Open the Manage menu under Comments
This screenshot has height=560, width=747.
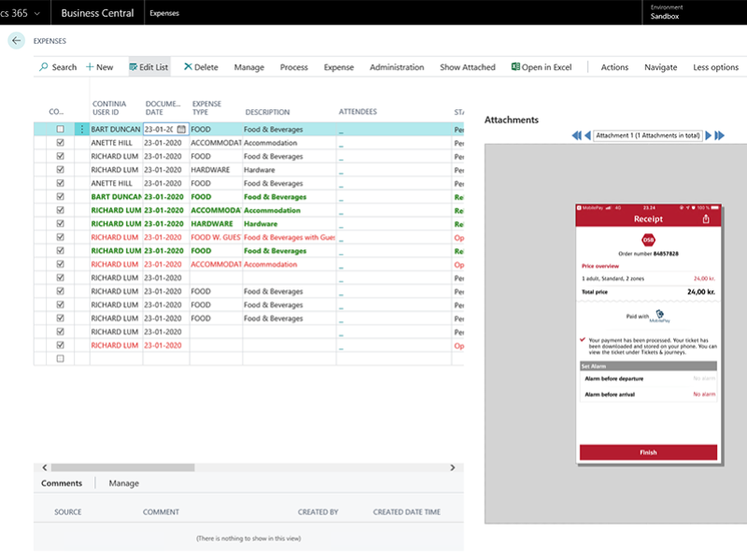coord(124,483)
